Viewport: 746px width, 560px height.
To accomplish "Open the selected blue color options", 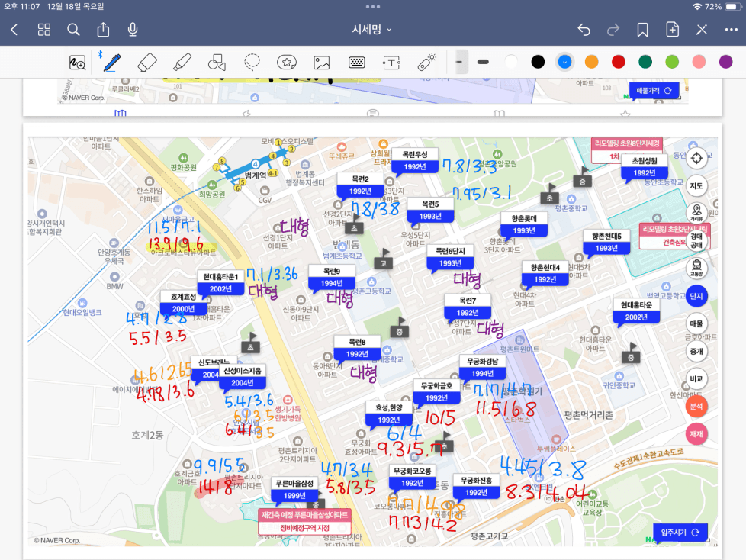I will [564, 62].
